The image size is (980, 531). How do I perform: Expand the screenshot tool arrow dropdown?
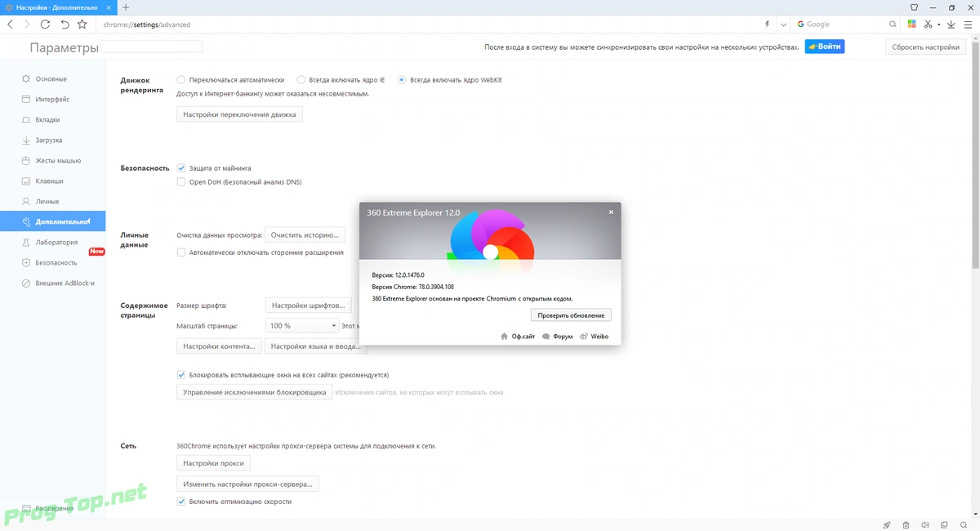point(938,25)
